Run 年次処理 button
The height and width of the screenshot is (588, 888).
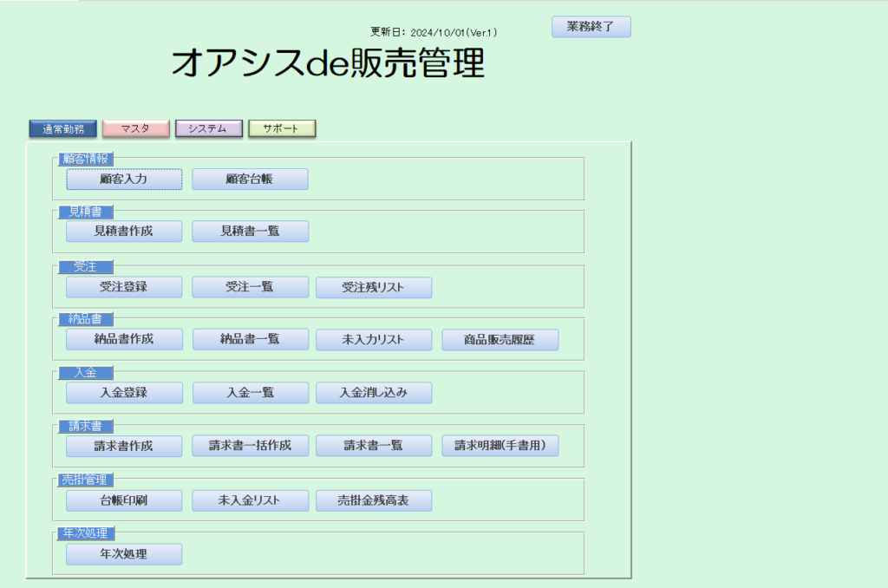coord(124,554)
